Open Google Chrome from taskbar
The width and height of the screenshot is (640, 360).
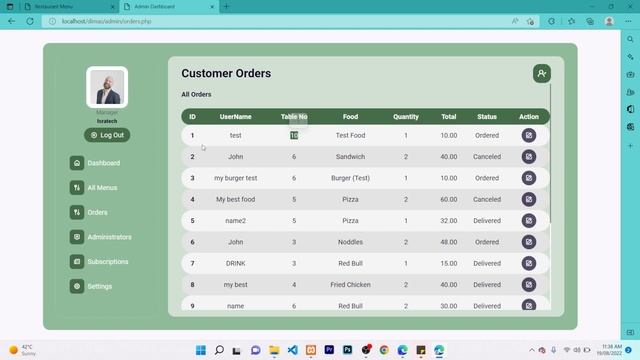tap(384, 350)
